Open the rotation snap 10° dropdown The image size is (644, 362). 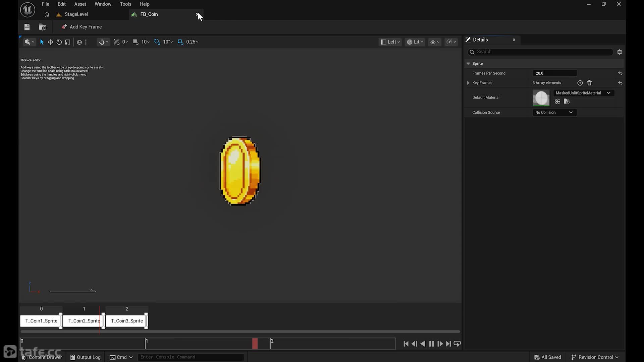click(168, 42)
